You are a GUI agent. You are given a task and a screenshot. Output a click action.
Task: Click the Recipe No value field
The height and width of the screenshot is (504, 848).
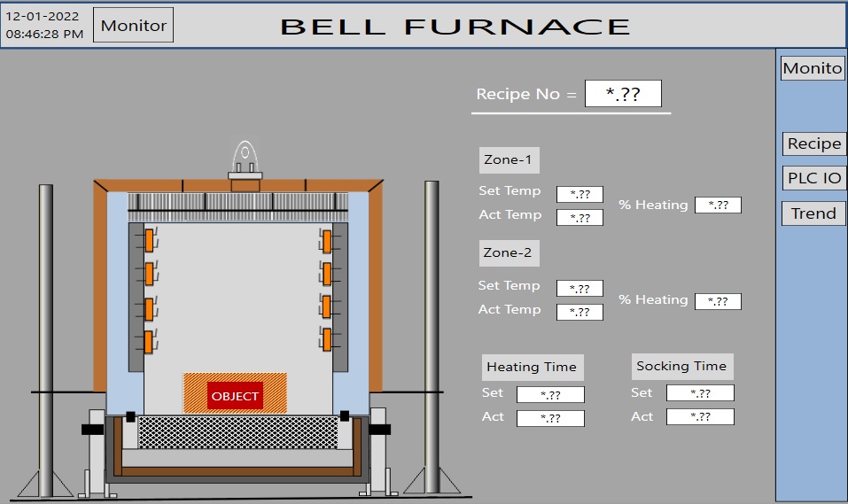point(623,94)
